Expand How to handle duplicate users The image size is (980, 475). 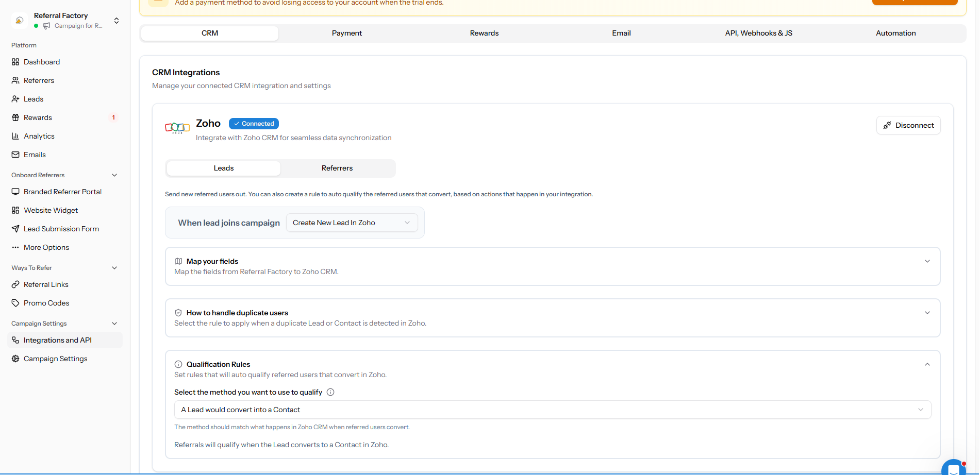coord(927,313)
